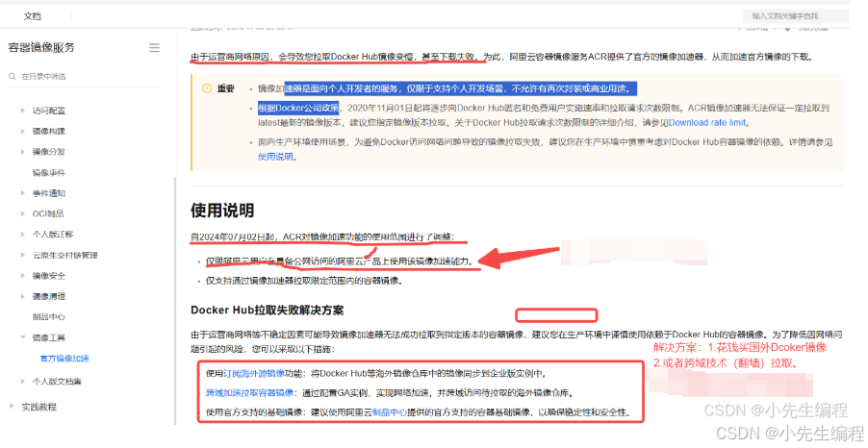Click the 自2024年07月02日起 sentence

pos(322,236)
